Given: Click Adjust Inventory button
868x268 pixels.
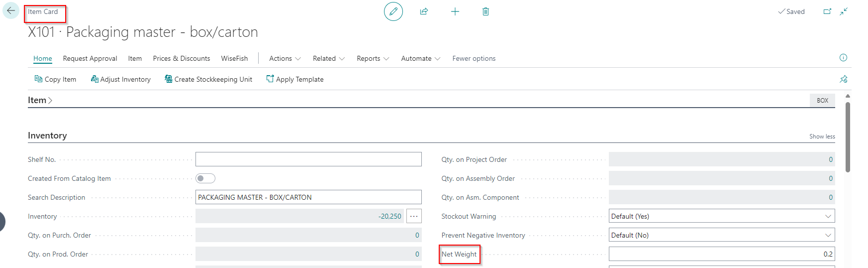Looking at the screenshot, I should click(120, 79).
